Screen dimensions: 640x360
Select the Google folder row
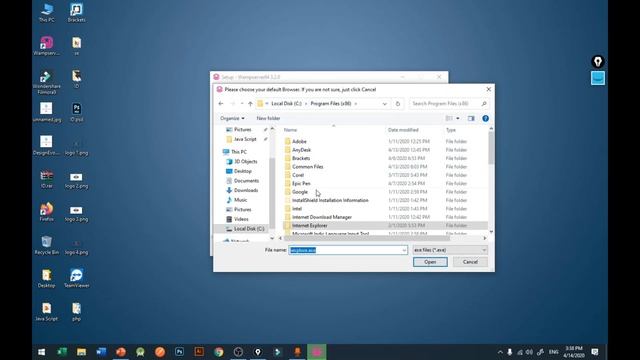pyautogui.click(x=385, y=192)
